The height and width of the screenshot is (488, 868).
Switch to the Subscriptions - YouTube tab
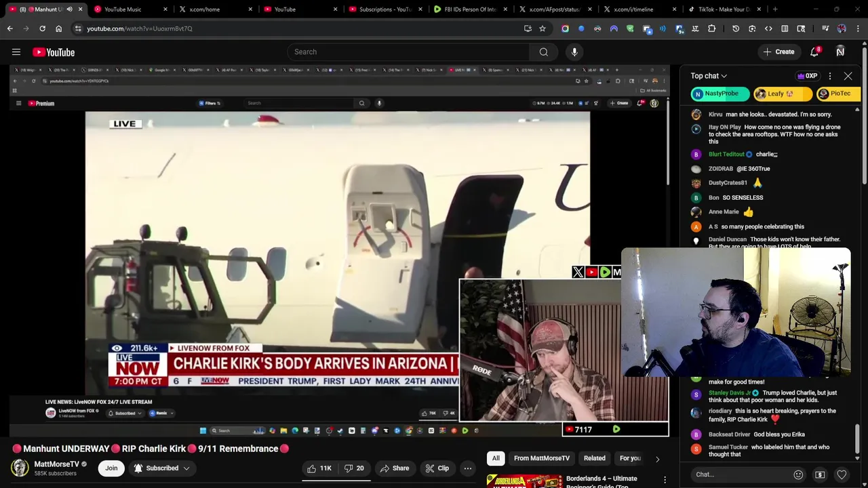tap(383, 9)
